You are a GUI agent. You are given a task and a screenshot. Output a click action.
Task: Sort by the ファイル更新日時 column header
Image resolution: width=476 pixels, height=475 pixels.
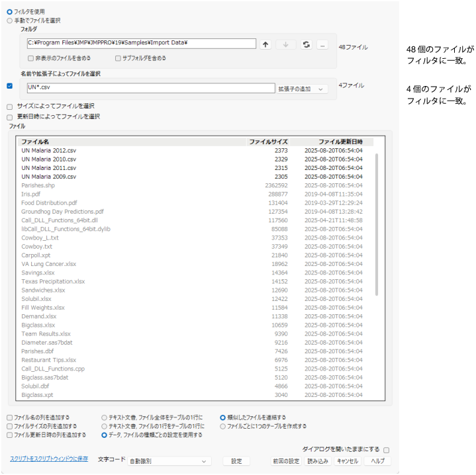[x=332, y=142]
